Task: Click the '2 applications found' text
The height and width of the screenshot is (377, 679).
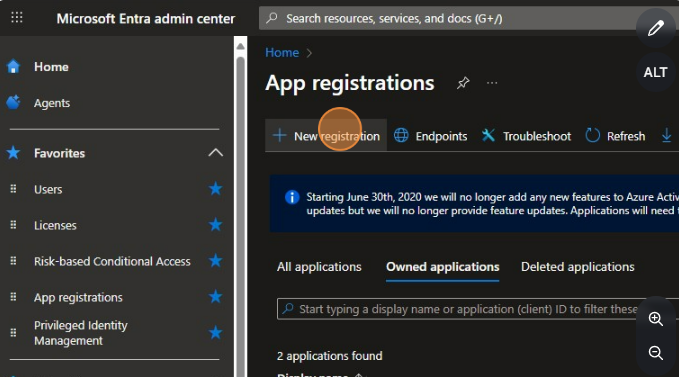Action: tap(330, 356)
